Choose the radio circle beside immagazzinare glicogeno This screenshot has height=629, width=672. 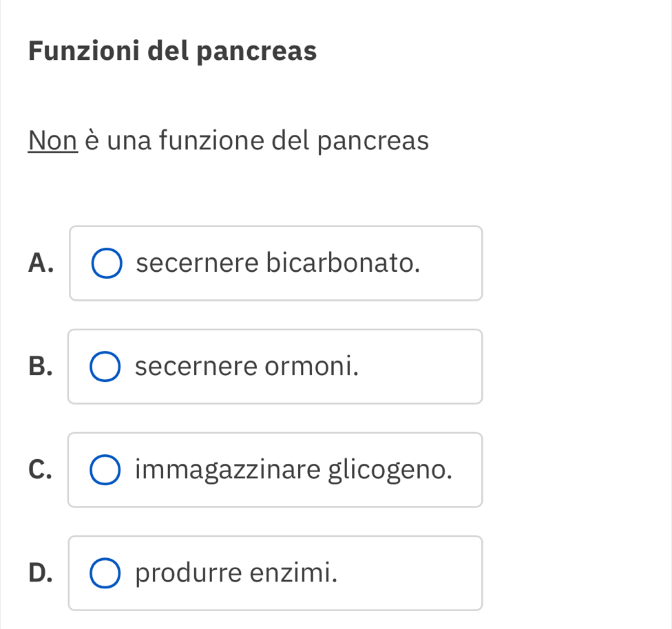pyautogui.click(x=105, y=470)
